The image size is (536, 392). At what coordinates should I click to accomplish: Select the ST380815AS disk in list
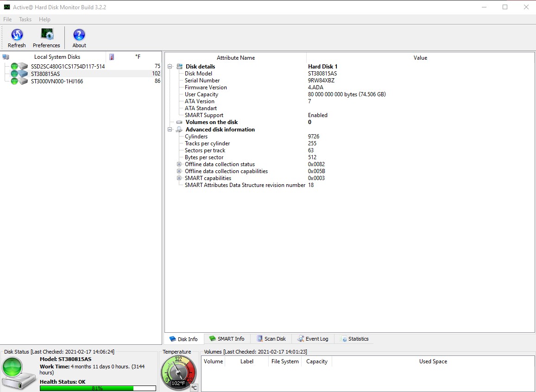point(45,74)
